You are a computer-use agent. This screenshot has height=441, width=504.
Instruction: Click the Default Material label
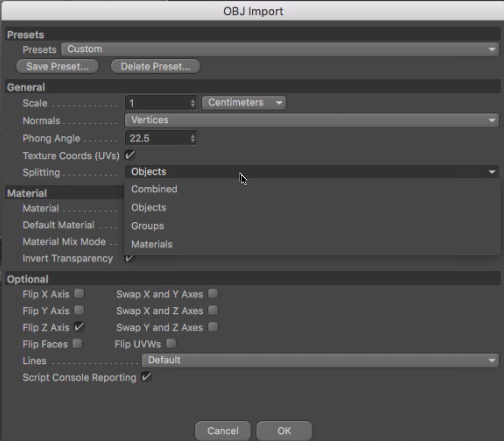[x=58, y=225]
